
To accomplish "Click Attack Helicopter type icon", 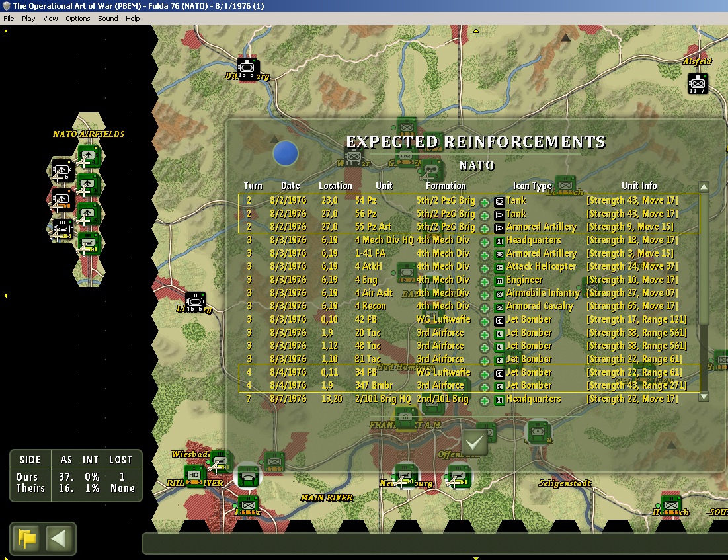I will point(499,268).
